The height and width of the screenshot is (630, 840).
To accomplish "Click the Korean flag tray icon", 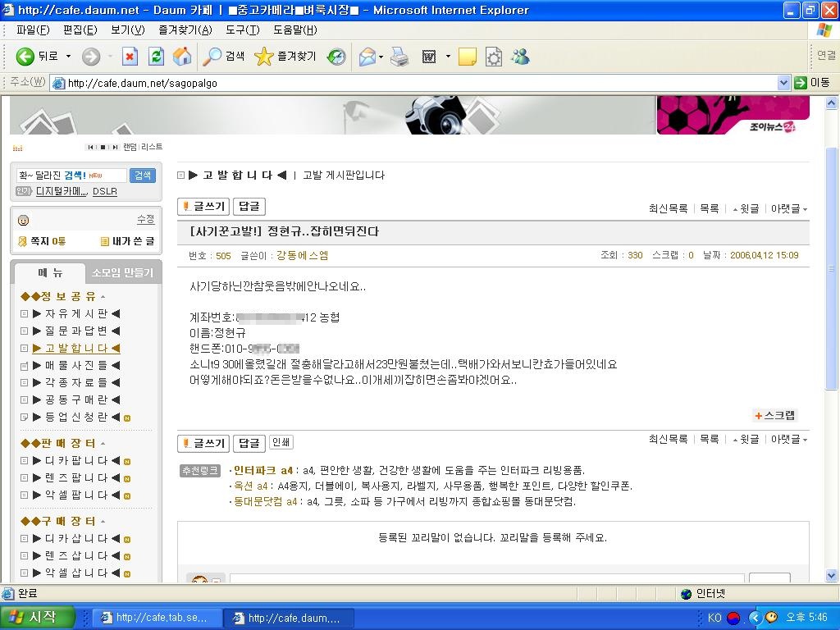I will 733,618.
